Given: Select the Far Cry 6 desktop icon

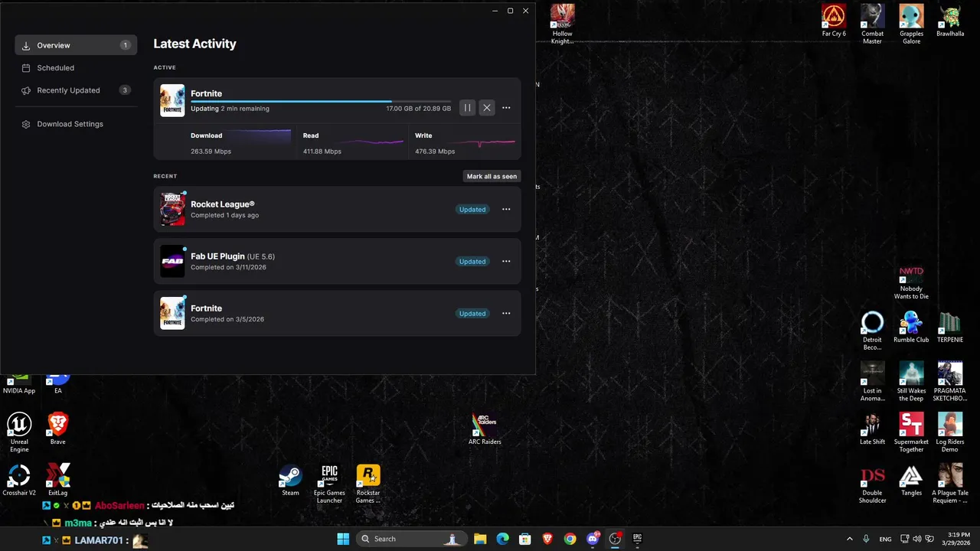Looking at the screenshot, I should [834, 21].
